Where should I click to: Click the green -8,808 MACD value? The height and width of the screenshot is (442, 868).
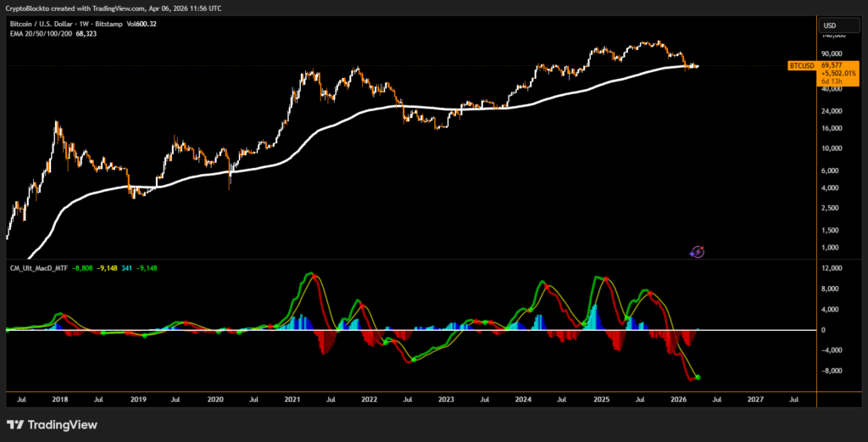coord(81,268)
